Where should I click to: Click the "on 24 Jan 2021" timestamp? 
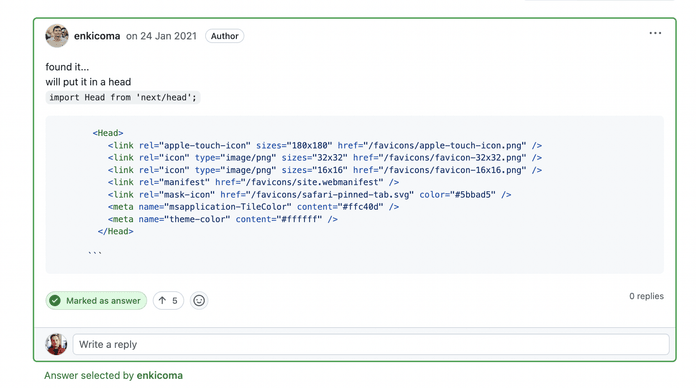pyautogui.click(x=161, y=36)
